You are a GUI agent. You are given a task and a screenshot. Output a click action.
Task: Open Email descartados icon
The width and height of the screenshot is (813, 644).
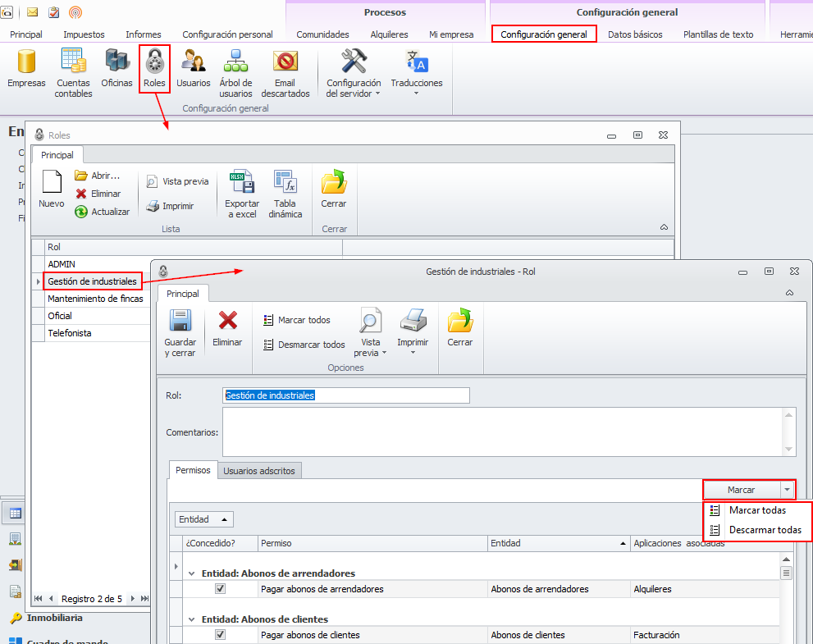285,62
